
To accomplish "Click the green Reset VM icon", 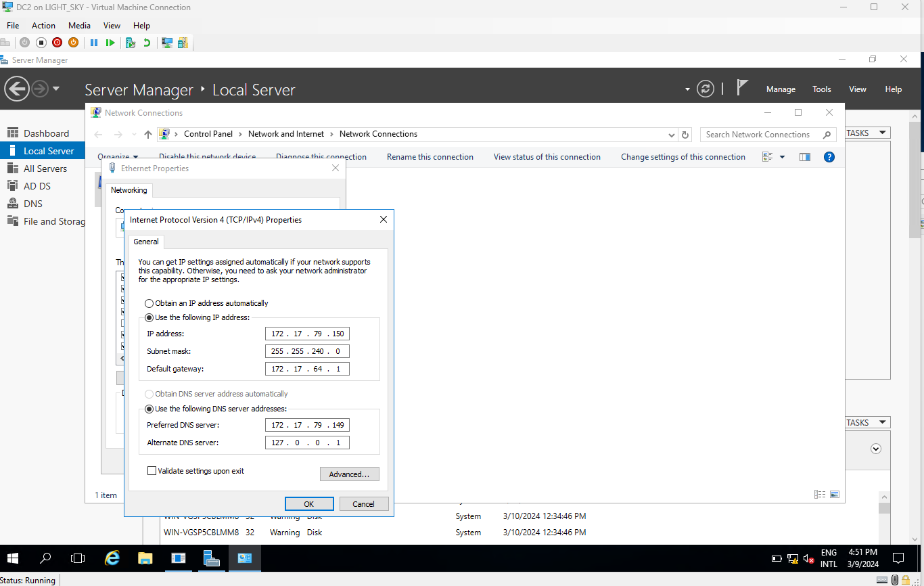I will click(x=110, y=43).
